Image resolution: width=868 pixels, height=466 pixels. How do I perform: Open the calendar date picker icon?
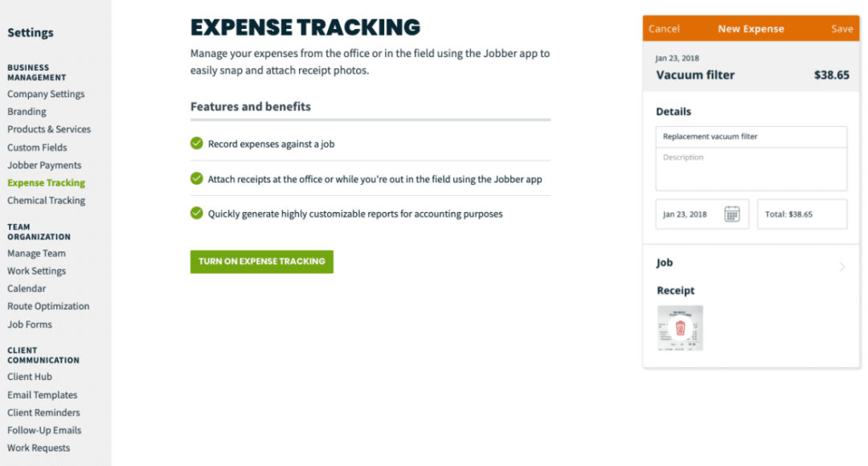click(731, 214)
